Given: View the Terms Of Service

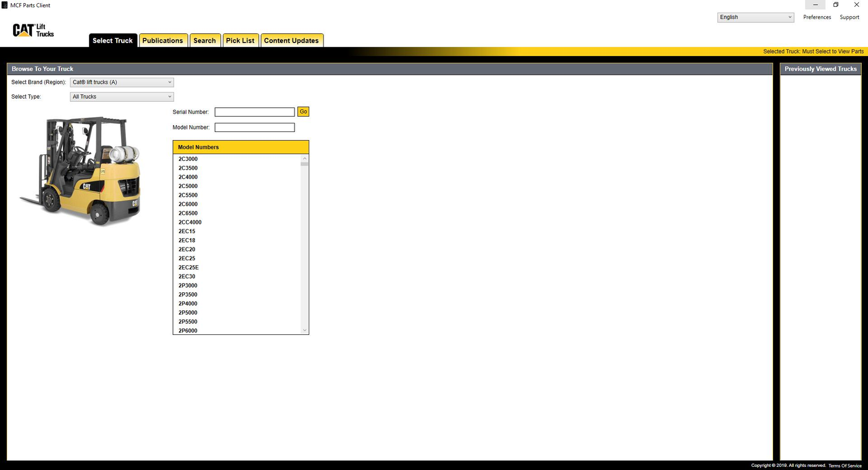Looking at the screenshot, I should coord(845,465).
